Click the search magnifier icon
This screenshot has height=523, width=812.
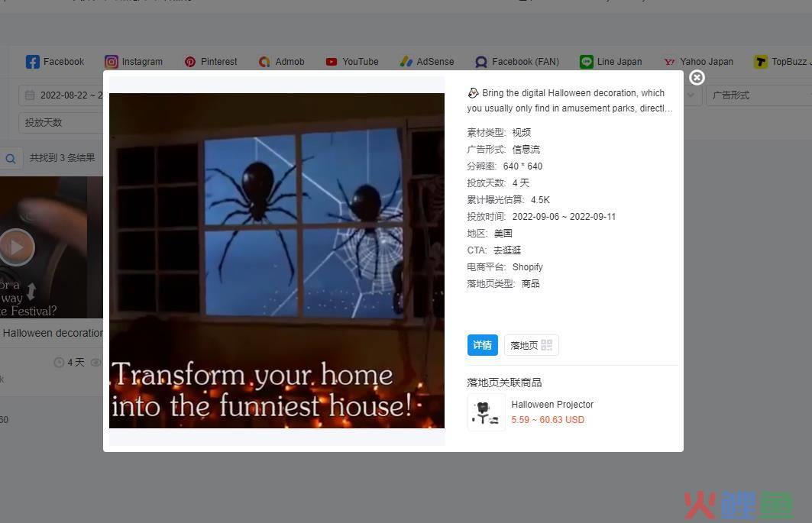[x=11, y=159]
